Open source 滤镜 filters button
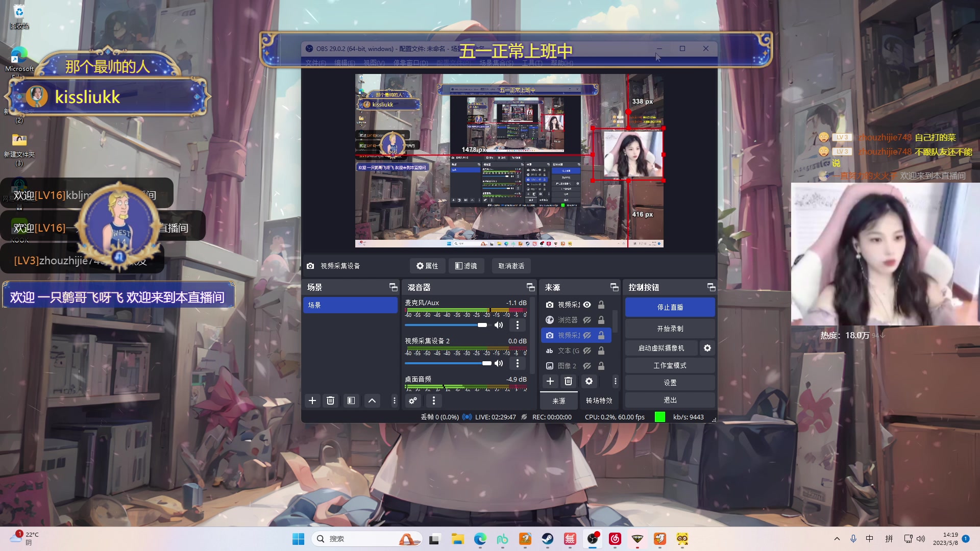980x551 pixels. [466, 266]
